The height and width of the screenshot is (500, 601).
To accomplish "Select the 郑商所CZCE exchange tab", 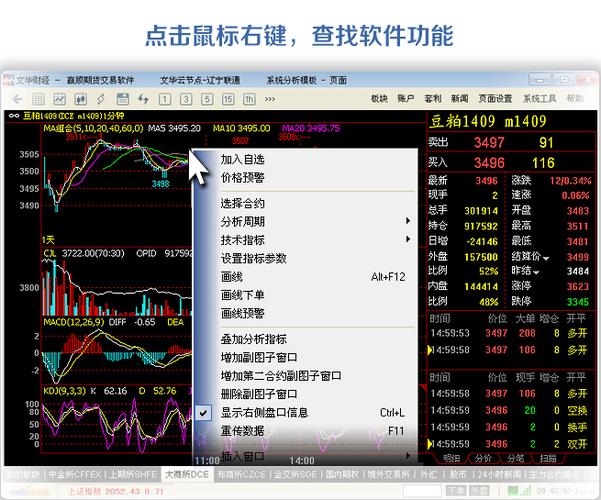I will point(241,475).
